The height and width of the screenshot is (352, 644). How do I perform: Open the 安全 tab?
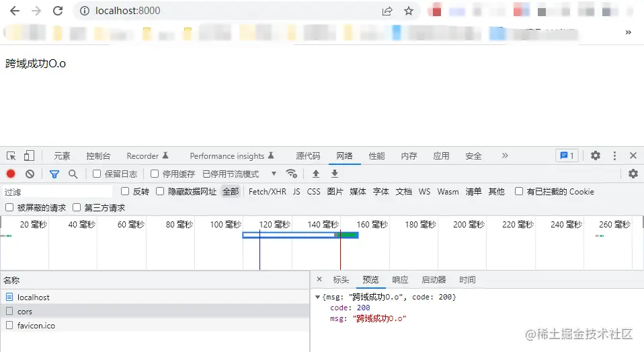click(x=473, y=156)
